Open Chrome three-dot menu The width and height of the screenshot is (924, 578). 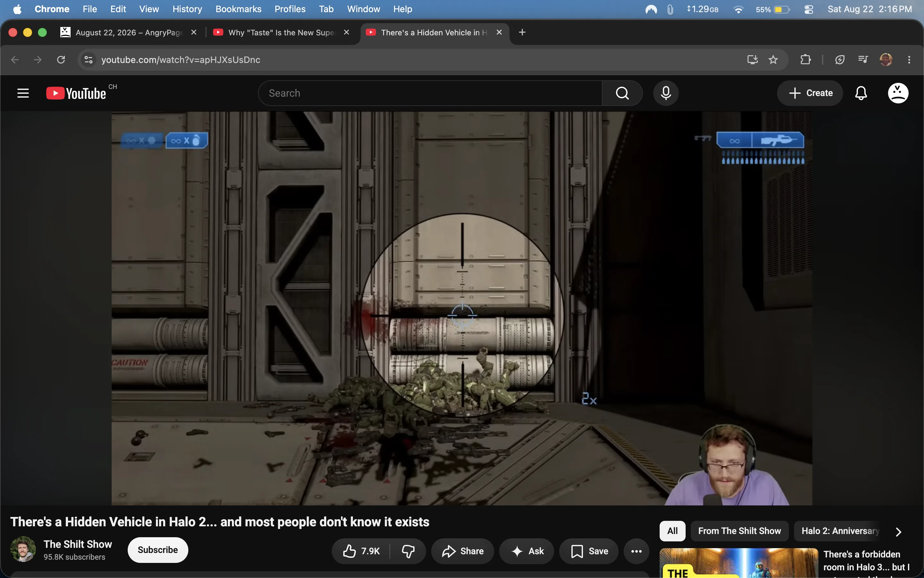(x=909, y=60)
